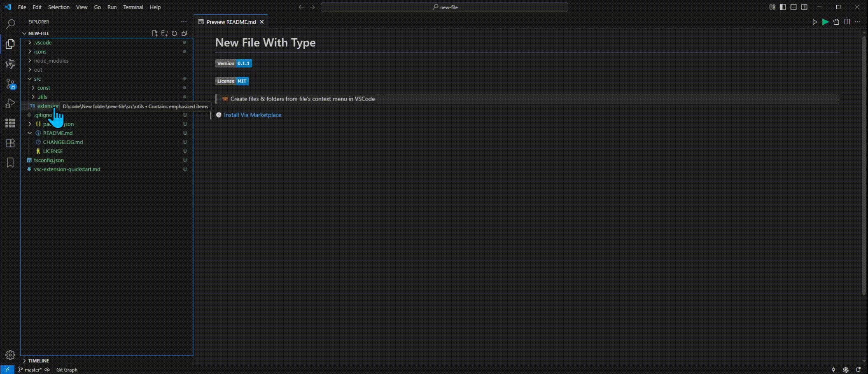The image size is (868, 374).
Task: Click the Version 0.1.1 badge
Action: 233,63
